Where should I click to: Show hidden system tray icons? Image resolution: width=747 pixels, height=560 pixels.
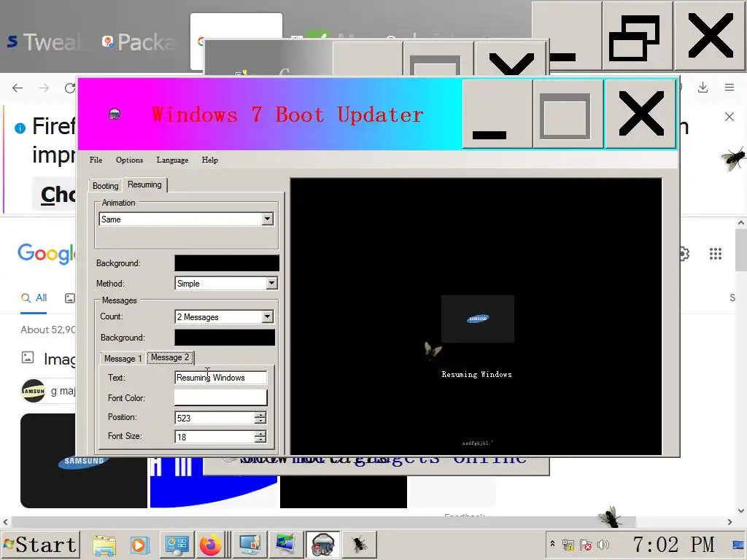(553, 544)
